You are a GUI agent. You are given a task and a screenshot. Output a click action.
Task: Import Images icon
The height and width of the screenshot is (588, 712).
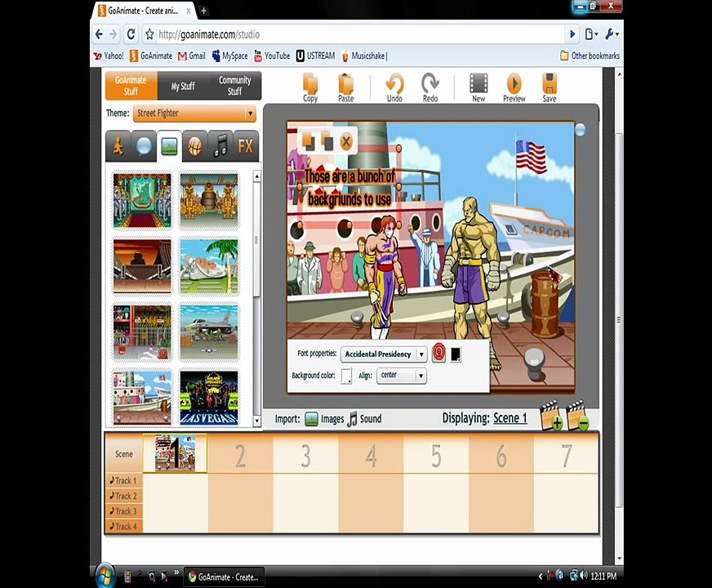[312, 419]
